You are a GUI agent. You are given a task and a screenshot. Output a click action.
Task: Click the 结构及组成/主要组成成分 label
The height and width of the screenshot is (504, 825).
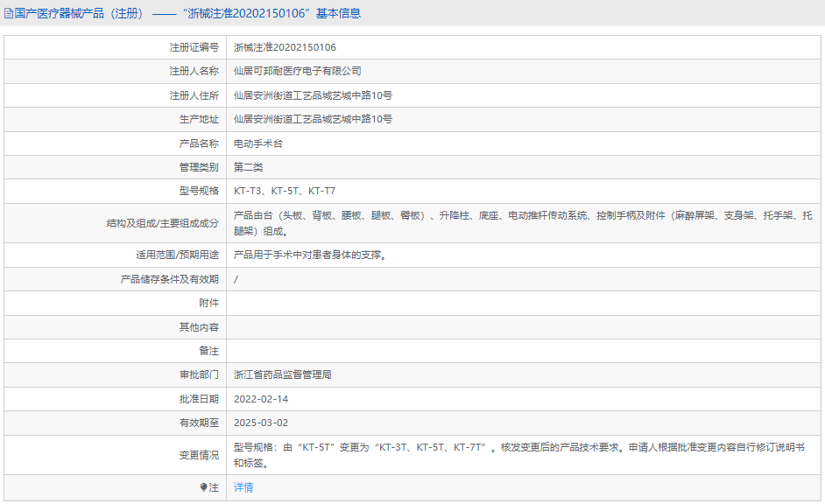[x=163, y=223]
